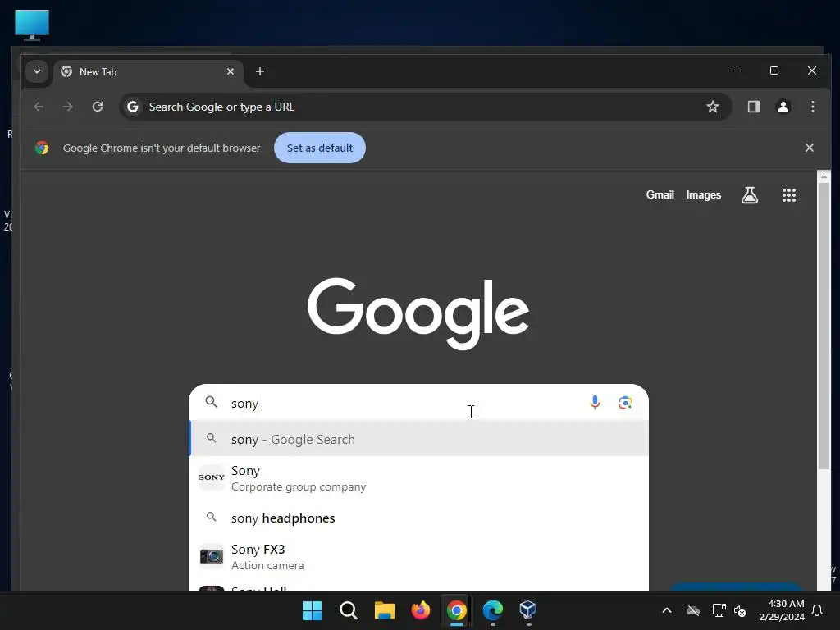
Task: Click the Chrome logo in the infobar
Action: [42, 148]
